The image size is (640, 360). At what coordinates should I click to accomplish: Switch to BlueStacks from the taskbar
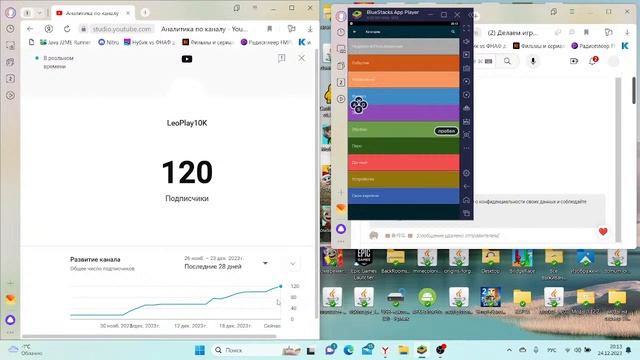[x=422, y=350]
